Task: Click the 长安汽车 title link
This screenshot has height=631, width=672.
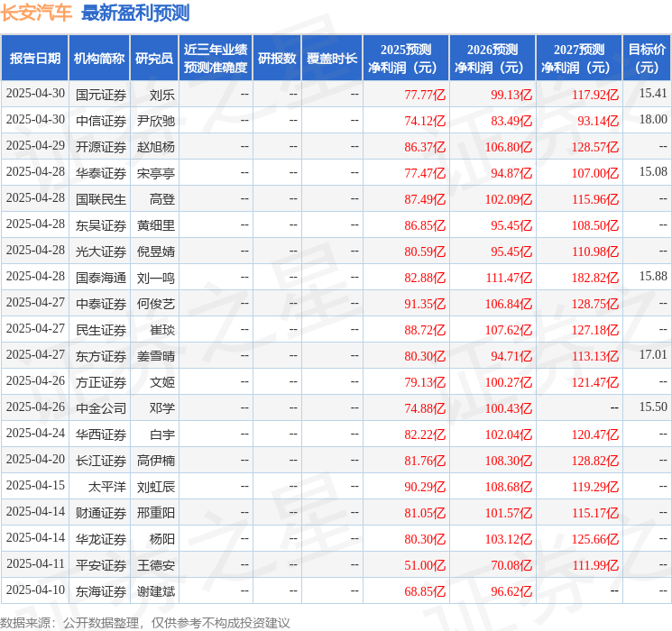Action: click(x=37, y=13)
